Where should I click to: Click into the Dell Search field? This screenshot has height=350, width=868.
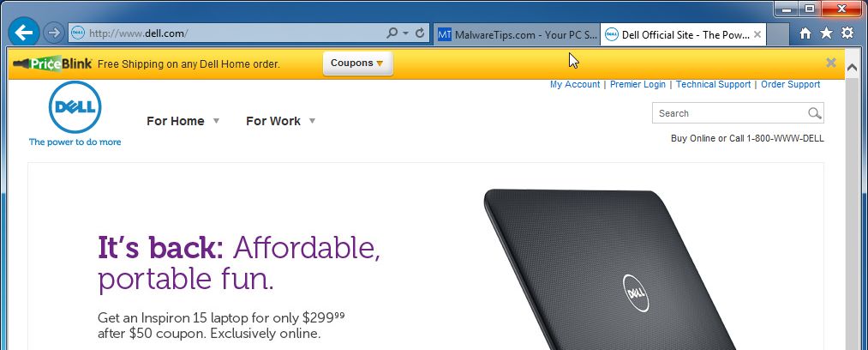[729, 113]
